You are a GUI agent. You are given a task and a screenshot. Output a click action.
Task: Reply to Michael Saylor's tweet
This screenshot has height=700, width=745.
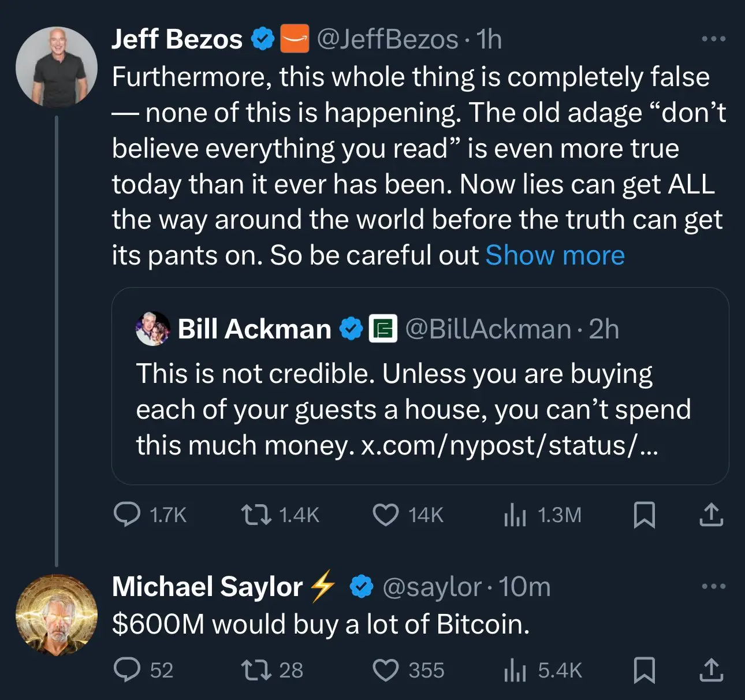click(x=127, y=670)
